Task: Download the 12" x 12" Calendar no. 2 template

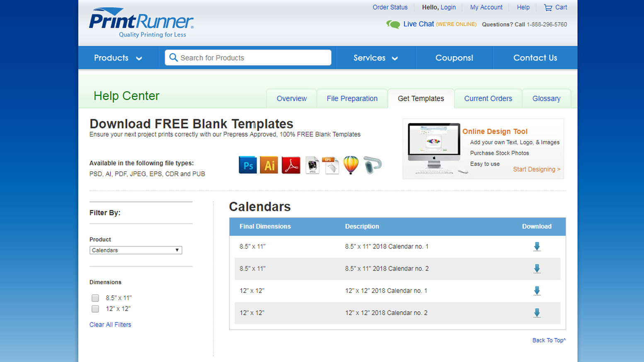Action: click(537, 313)
